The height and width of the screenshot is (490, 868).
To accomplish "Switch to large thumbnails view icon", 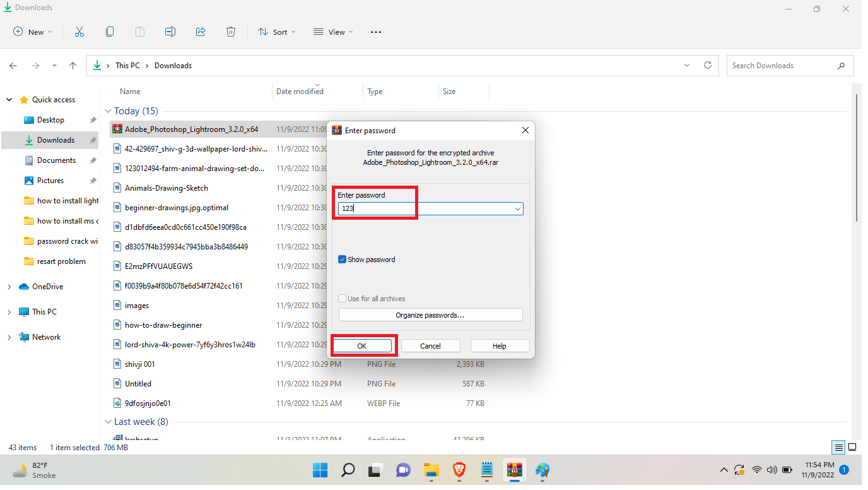I will [852, 448].
